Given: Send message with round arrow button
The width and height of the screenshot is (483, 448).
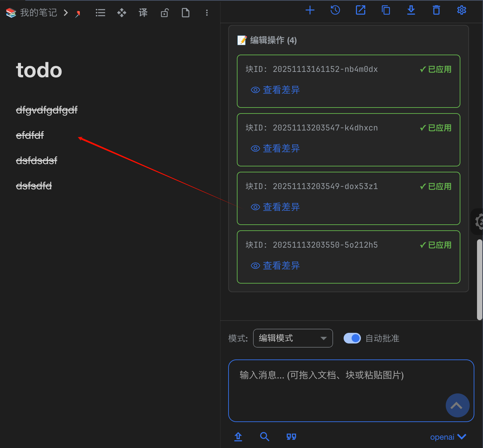Looking at the screenshot, I should click(x=458, y=405).
